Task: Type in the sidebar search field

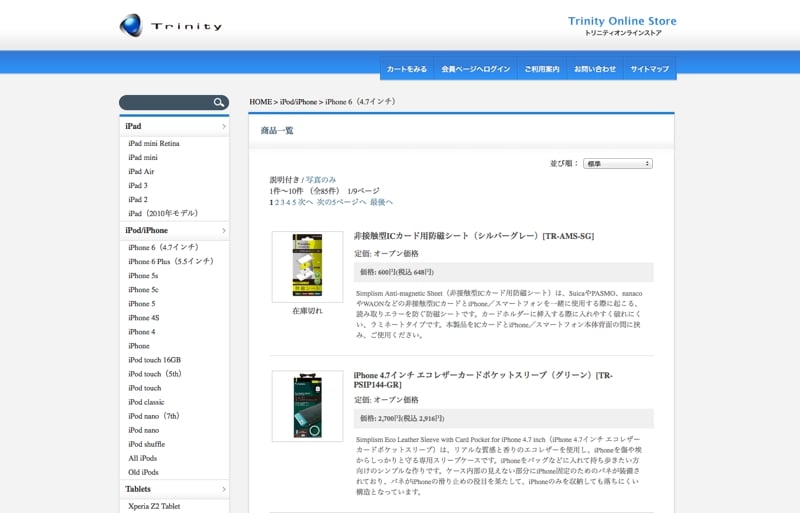Action: 165,102
